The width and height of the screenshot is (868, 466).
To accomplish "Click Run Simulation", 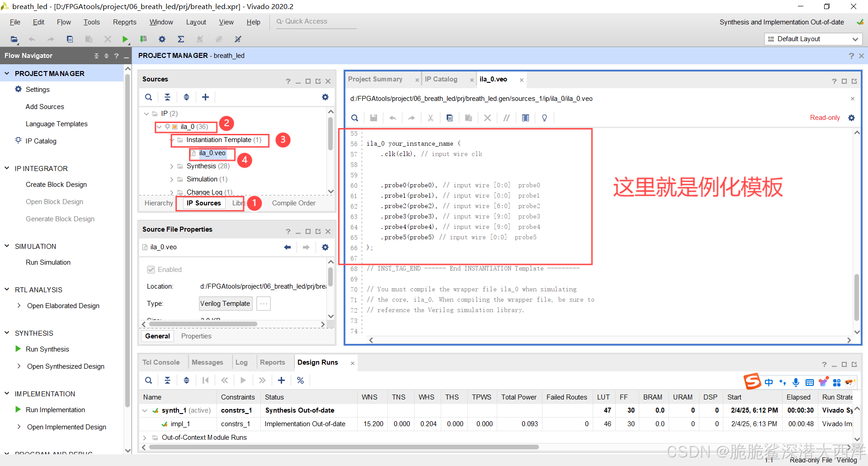I will click(48, 262).
